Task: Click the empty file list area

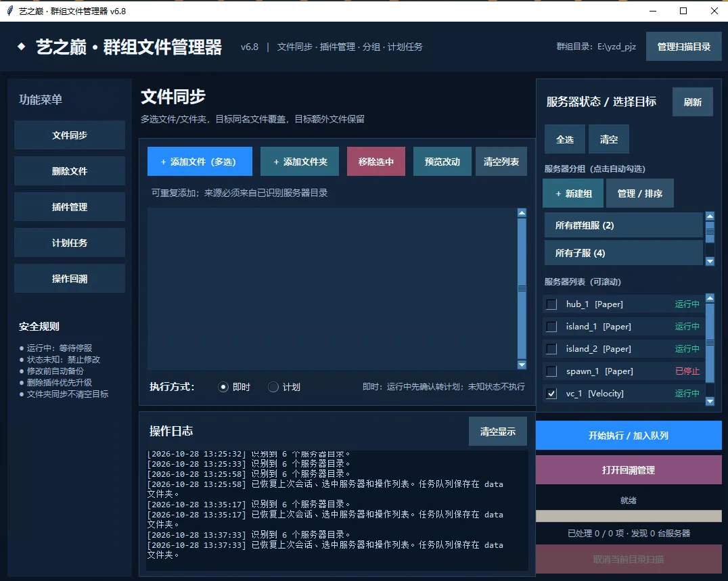Action: pos(332,289)
